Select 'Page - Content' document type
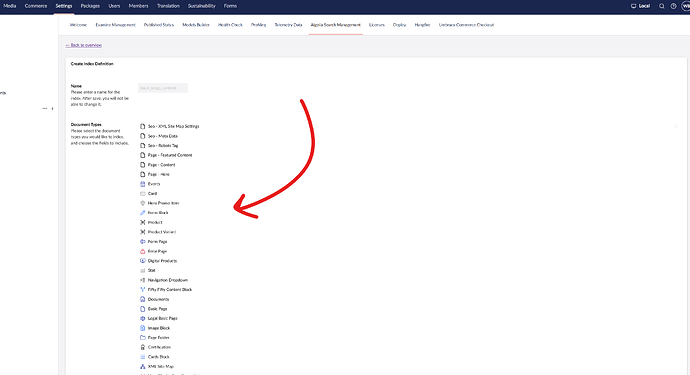 tap(161, 165)
